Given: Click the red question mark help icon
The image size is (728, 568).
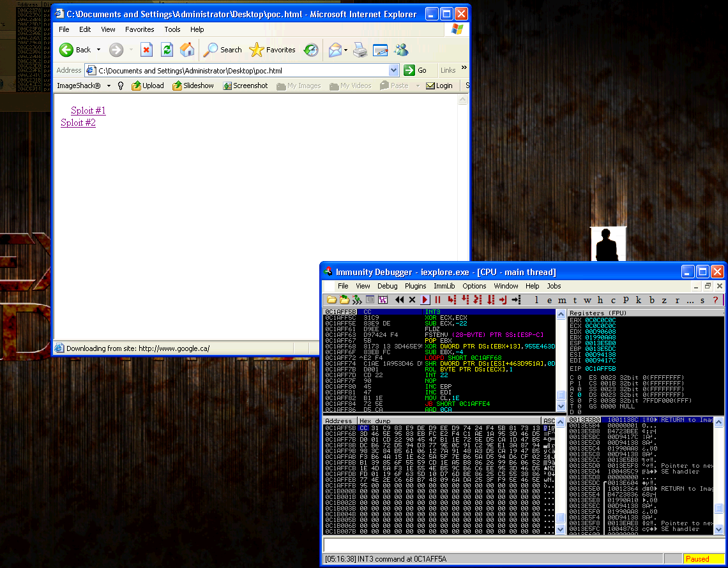Looking at the screenshot, I should click(x=715, y=300).
